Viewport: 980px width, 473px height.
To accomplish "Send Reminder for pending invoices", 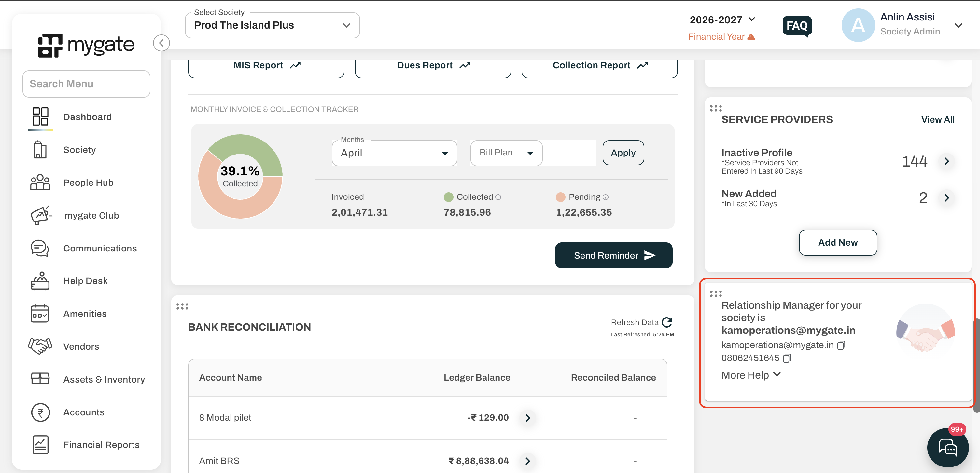I will pyautogui.click(x=614, y=255).
